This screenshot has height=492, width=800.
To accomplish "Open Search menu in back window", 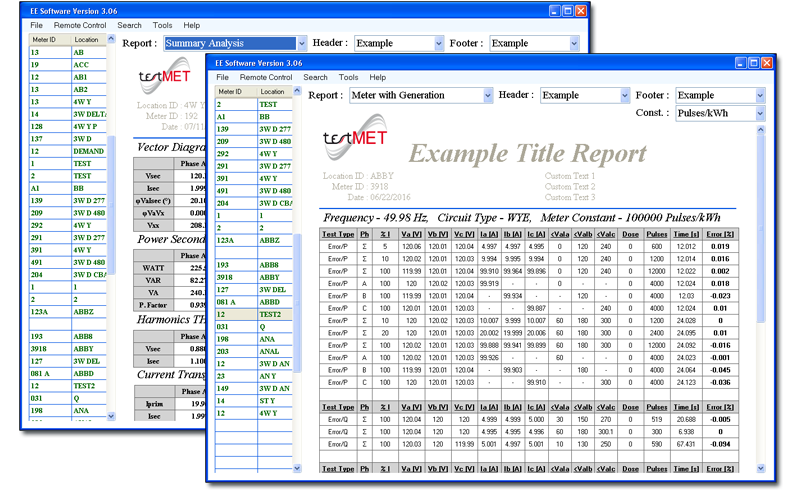I will [x=130, y=25].
